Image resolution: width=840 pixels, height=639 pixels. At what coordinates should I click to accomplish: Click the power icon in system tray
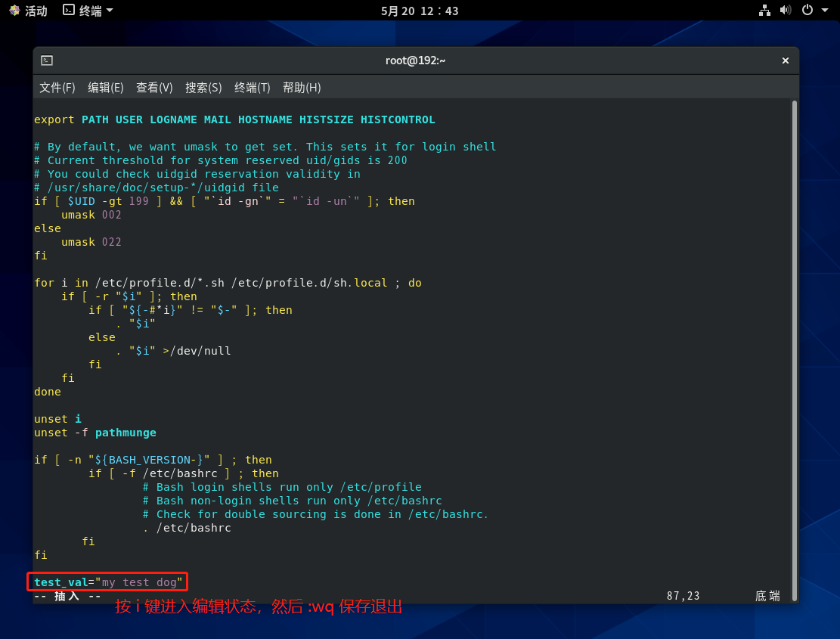[807, 11]
